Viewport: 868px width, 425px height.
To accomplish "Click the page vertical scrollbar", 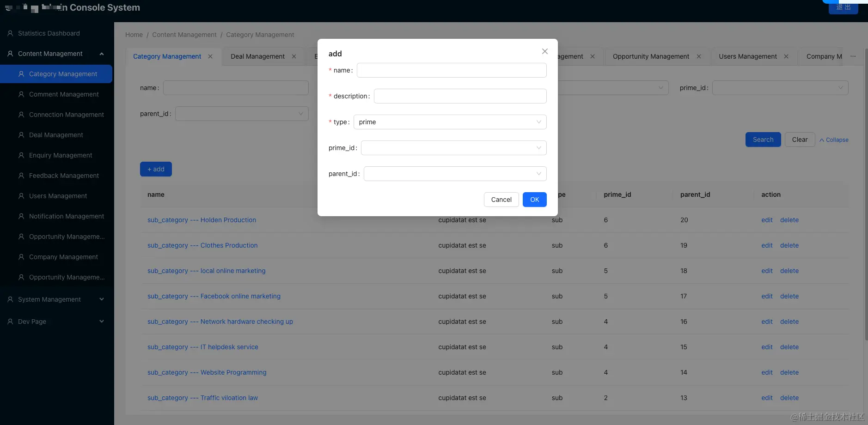I will [x=866, y=194].
